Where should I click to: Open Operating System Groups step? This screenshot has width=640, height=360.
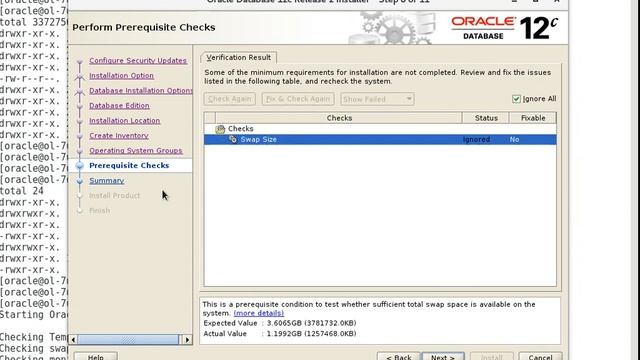click(136, 151)
